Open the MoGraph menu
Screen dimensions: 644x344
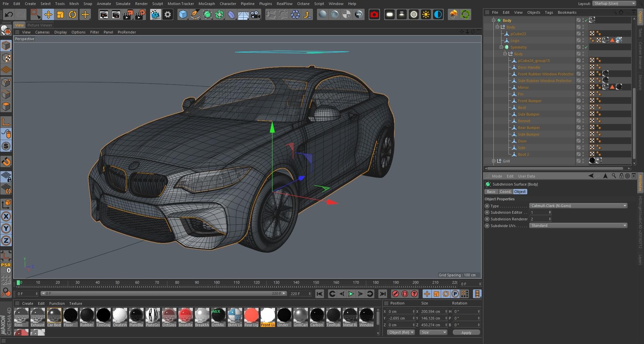pyautogui.click(x=207, y=4)
